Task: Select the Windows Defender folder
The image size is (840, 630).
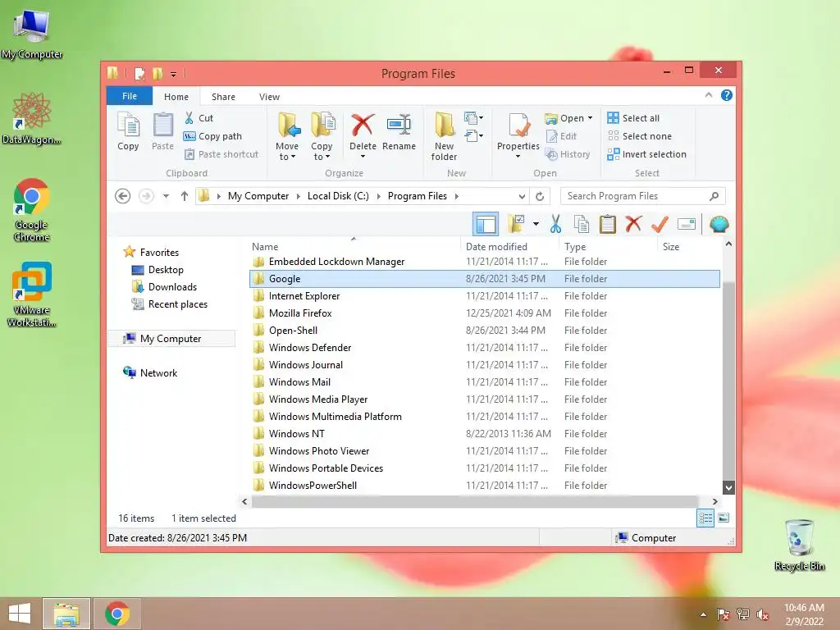Action: (x=484, y=348)
